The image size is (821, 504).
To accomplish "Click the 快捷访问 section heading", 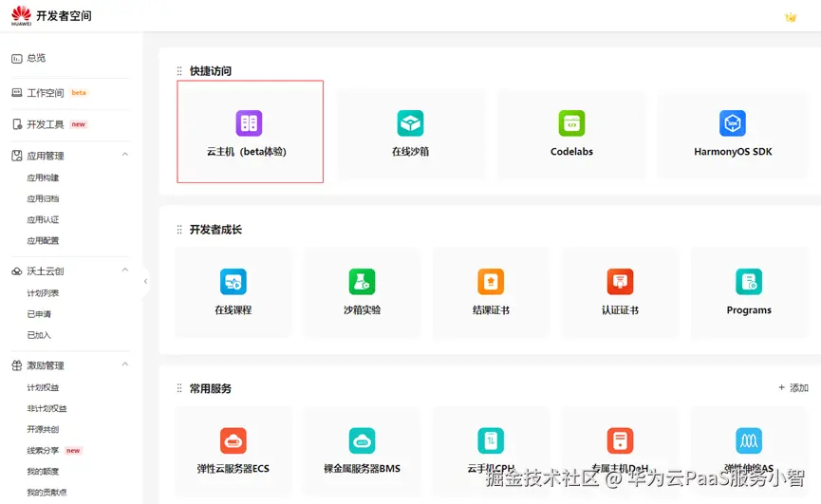I will [211, 70].
